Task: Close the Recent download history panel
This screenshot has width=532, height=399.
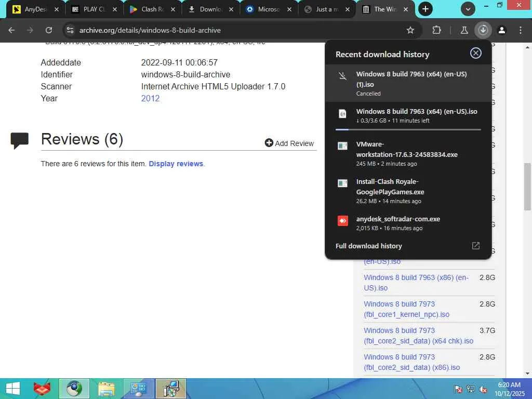Action: 476,53
